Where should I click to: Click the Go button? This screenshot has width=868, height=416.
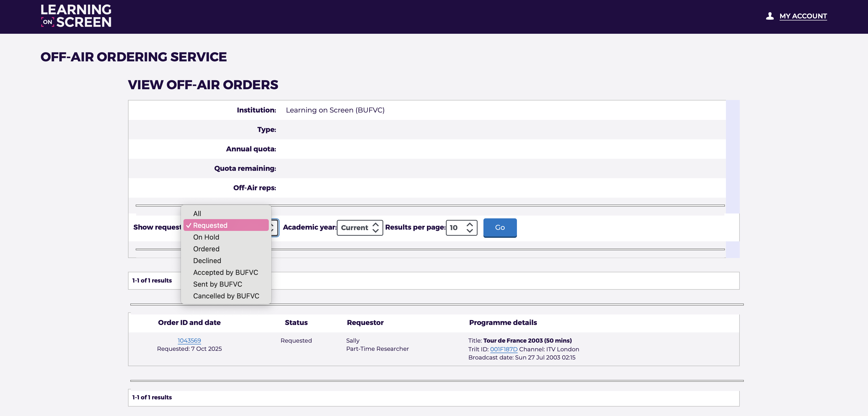500,228
